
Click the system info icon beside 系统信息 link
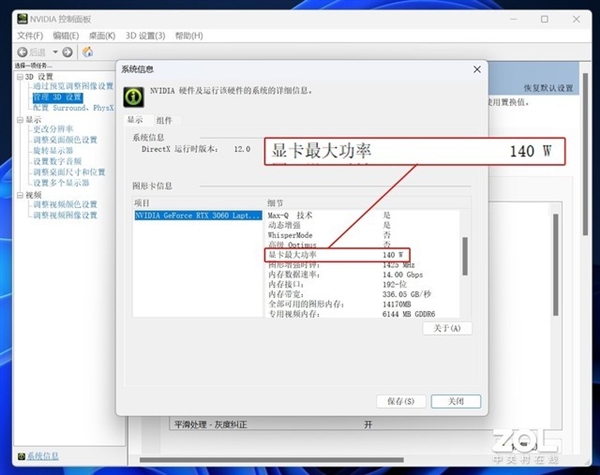click(x=21, y=456)
